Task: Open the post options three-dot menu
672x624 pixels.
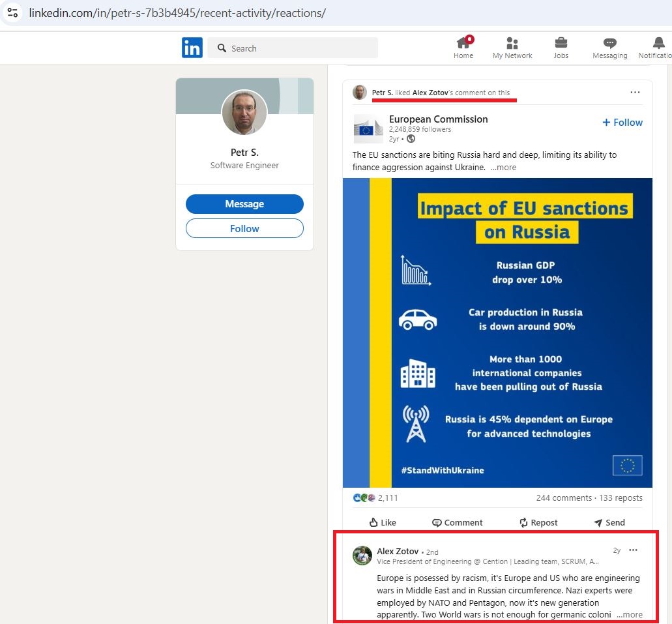Action: coord(635,92)
